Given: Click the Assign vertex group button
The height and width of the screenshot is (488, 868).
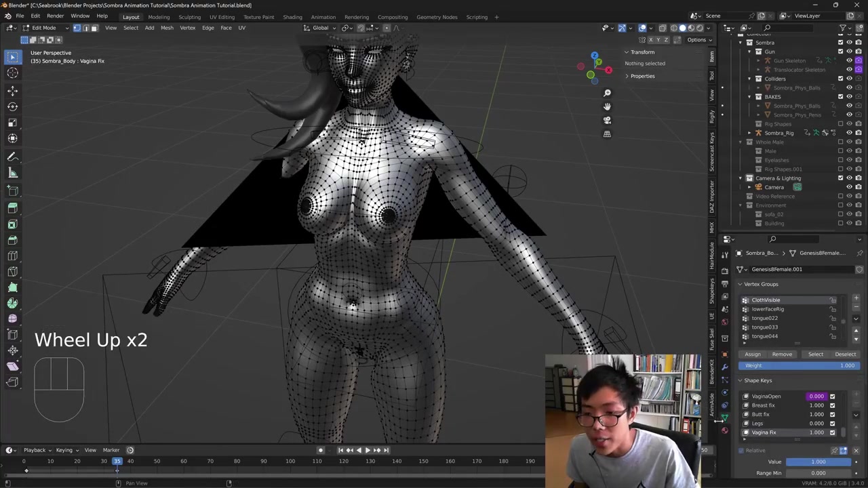Looking at the screenshot, I should (x=753, y=354).
